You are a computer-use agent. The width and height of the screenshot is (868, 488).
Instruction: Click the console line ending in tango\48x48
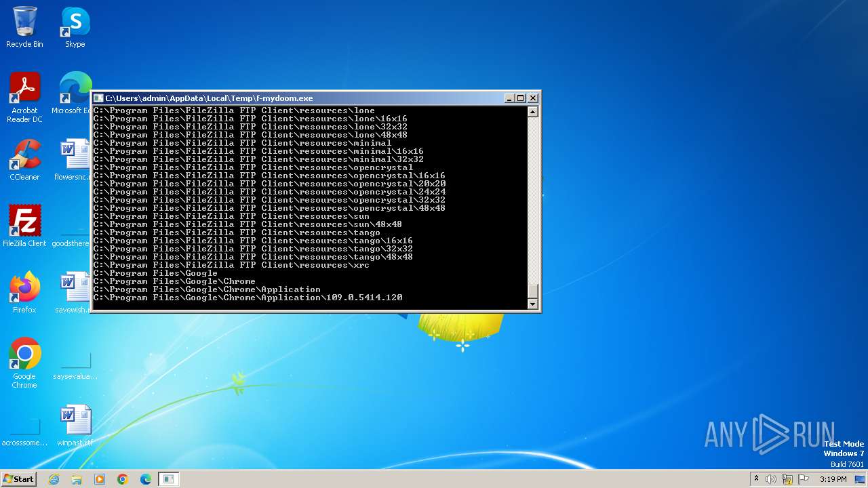coord(253,257)
